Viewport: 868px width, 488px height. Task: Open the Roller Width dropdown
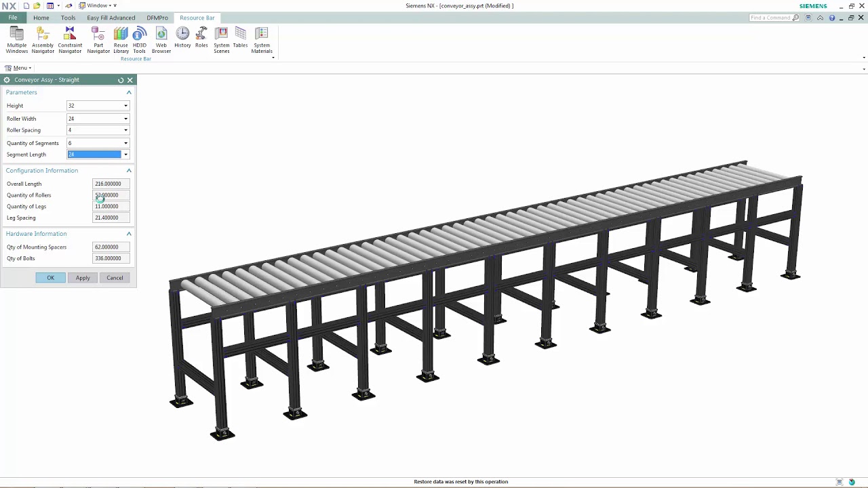tap(125, 119)
